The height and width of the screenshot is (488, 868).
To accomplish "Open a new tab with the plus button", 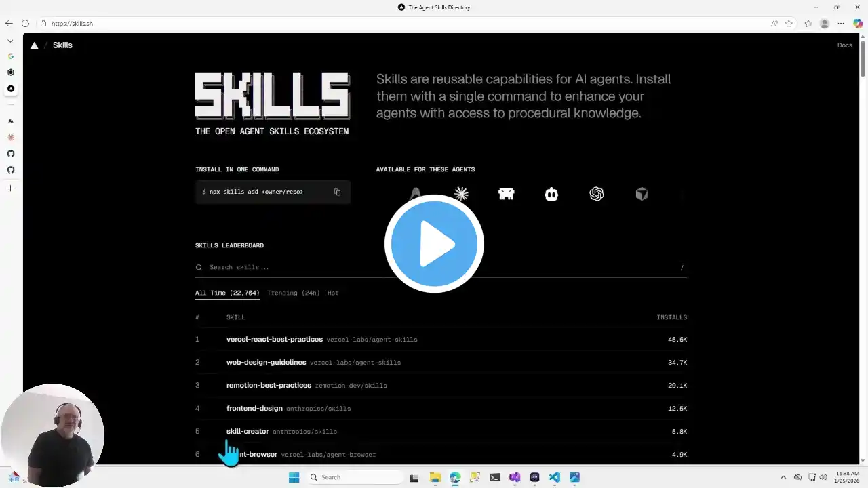I will click(11, 188).
